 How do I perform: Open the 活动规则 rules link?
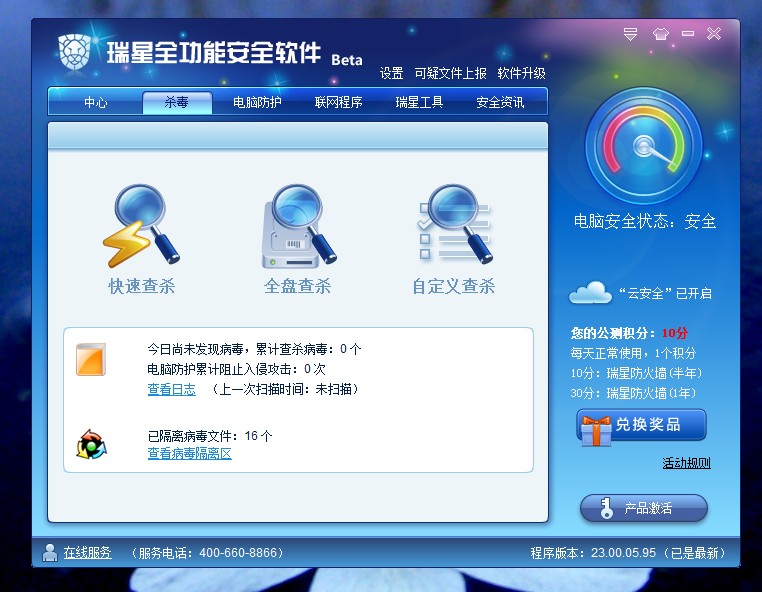click(x=686, y=463)
